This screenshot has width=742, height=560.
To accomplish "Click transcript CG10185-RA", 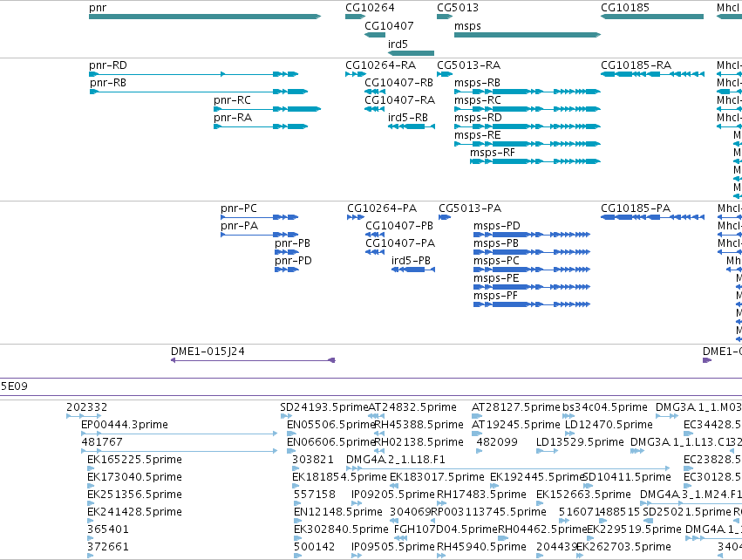I will (652, 74).
